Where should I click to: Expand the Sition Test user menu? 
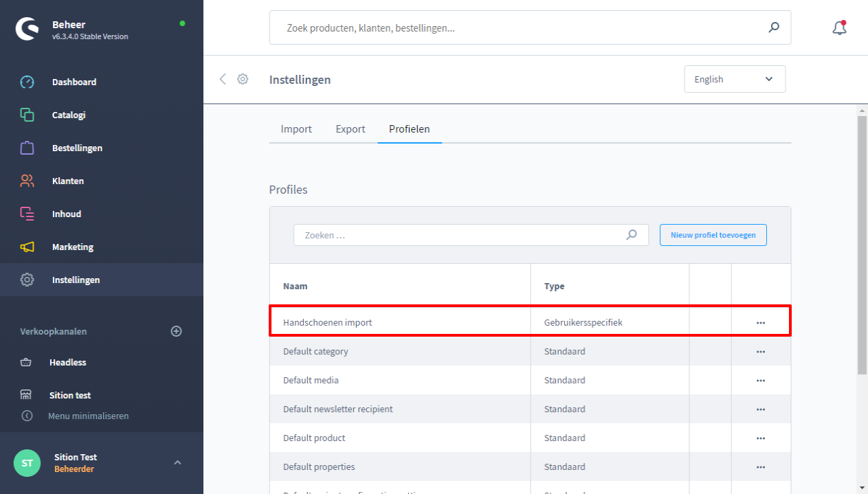[177, 462]
